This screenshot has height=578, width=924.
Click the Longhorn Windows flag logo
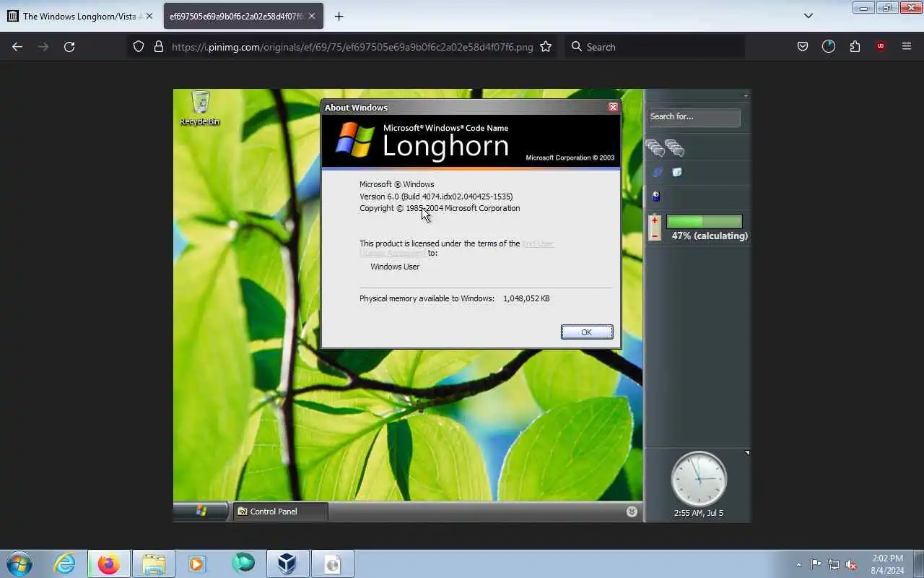point(354,139)
